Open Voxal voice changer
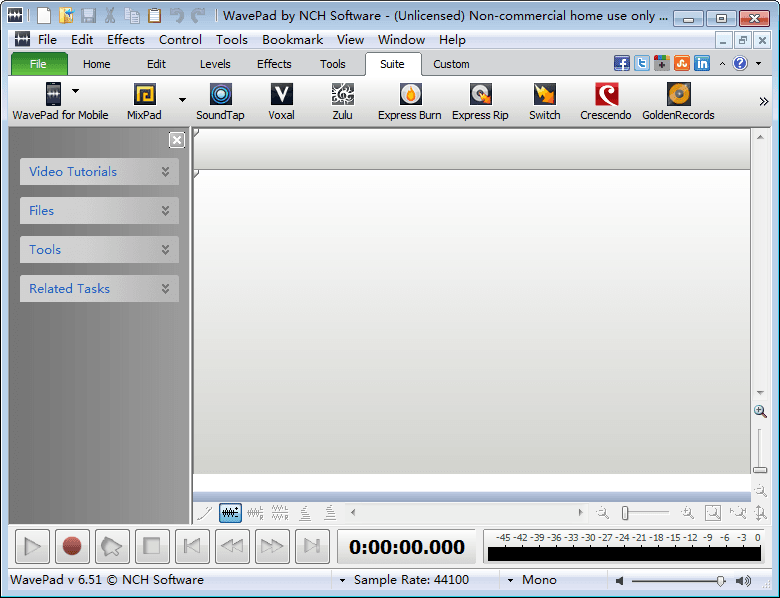Image resolution: width=780 pixels, height=598 pixels. coord(281,101)
